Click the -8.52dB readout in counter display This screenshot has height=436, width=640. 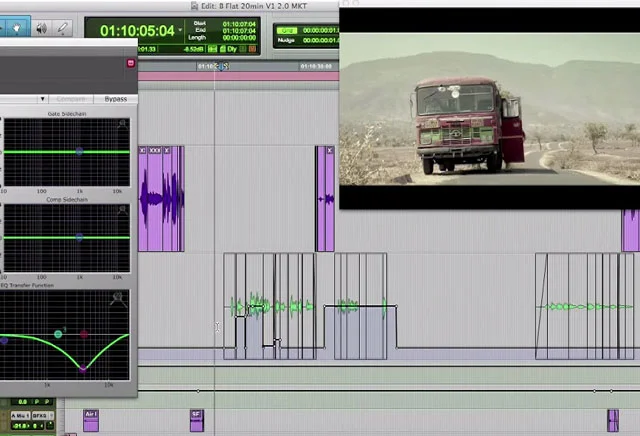[193, 49]
